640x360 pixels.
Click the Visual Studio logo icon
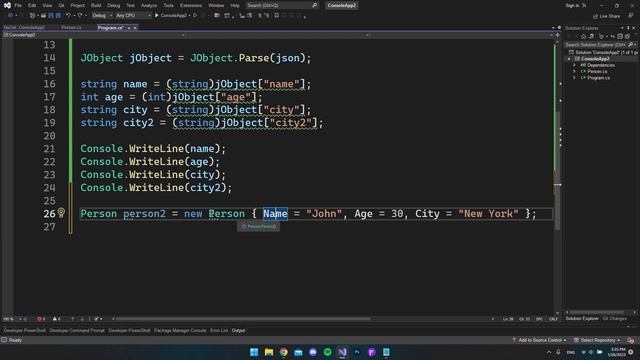(7, 5)
